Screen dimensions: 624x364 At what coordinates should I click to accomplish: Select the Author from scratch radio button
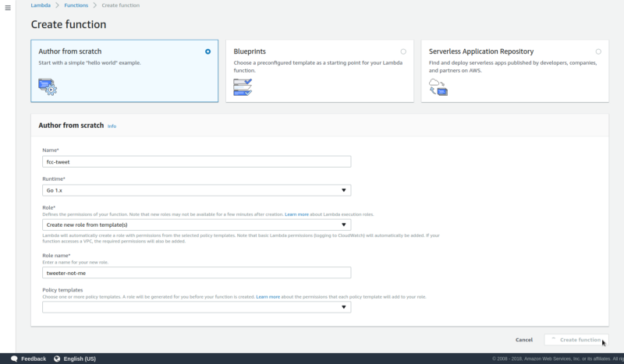click(207, 51)
